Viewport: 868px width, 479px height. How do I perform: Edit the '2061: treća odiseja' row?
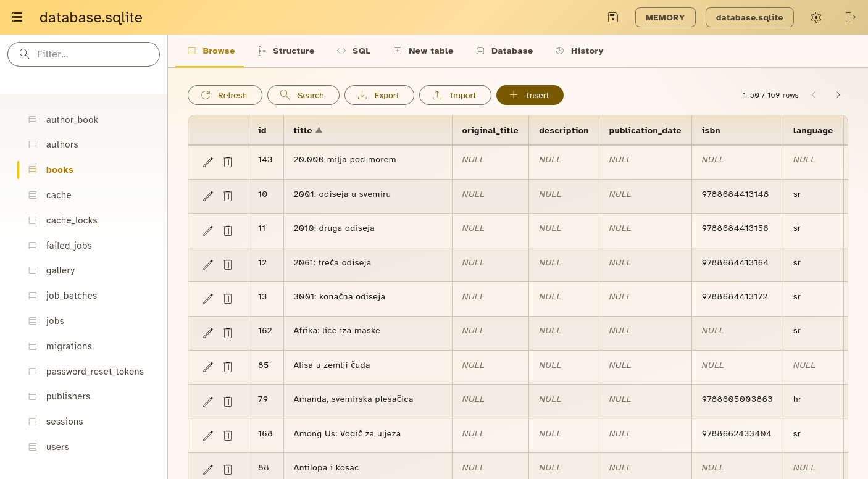[x=208, y=265]
